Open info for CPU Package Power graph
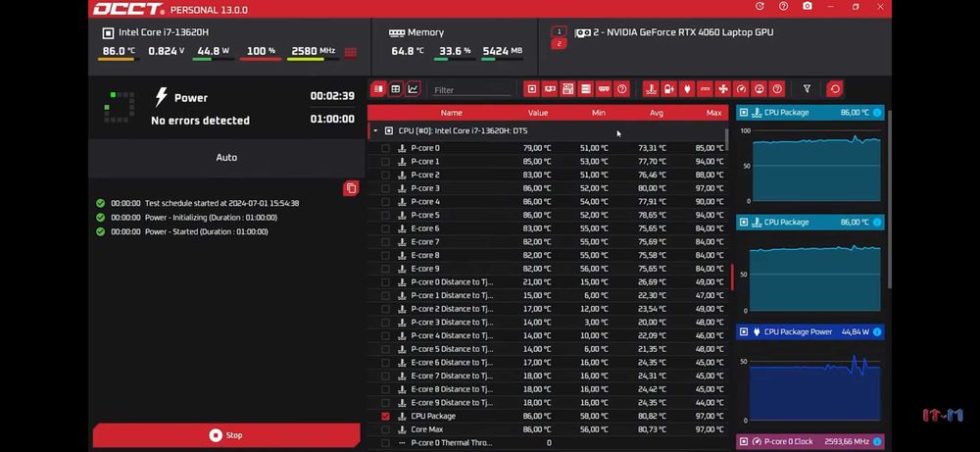The image size is (980, 452). coord(877,332)
